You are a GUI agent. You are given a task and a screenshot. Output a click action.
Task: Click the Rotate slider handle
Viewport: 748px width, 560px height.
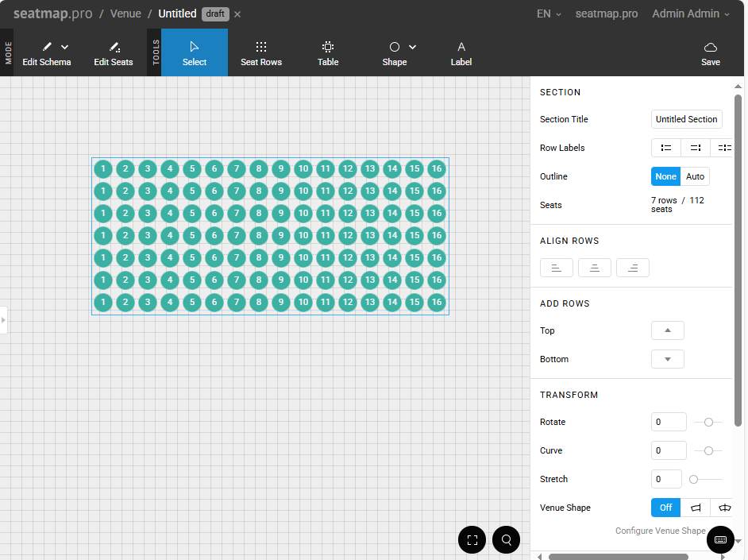pos(708,422)
